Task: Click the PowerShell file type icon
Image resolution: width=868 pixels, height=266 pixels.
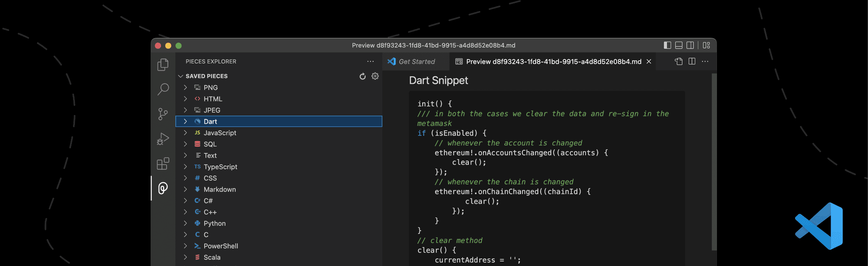Action: (197, 246)
